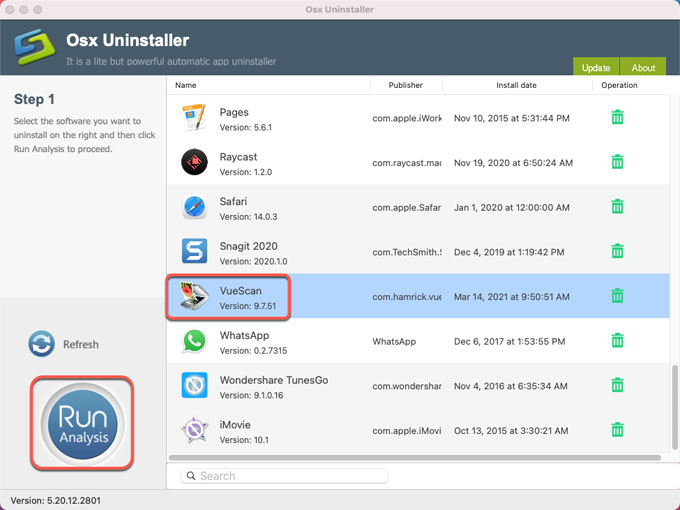
Task: Select the iMovie name text
Action: tap(235, 425)
